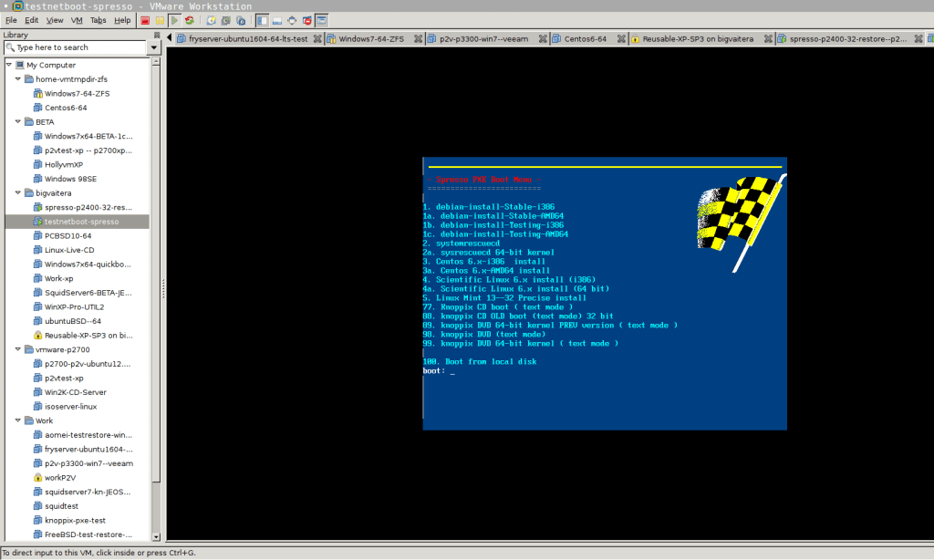Select PCBSD10-64 in the library
The height and width of the screenshot is (560, 934).
click(67, 236)
